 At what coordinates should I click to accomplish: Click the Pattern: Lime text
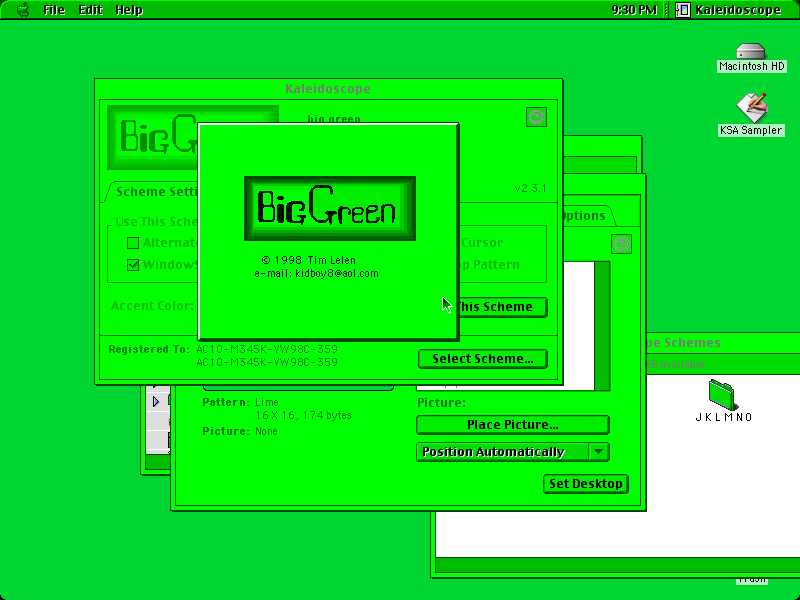coord(240,402)
